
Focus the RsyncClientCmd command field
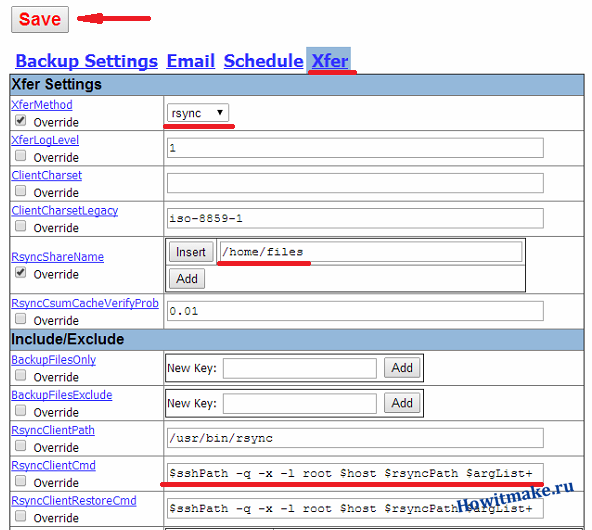coord(355,473)
